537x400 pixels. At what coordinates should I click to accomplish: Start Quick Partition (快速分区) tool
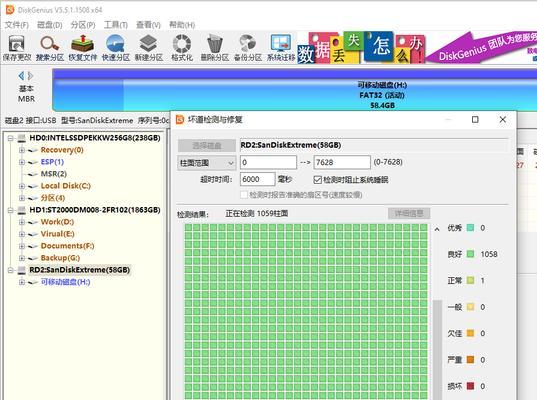(x=116, y=48)
